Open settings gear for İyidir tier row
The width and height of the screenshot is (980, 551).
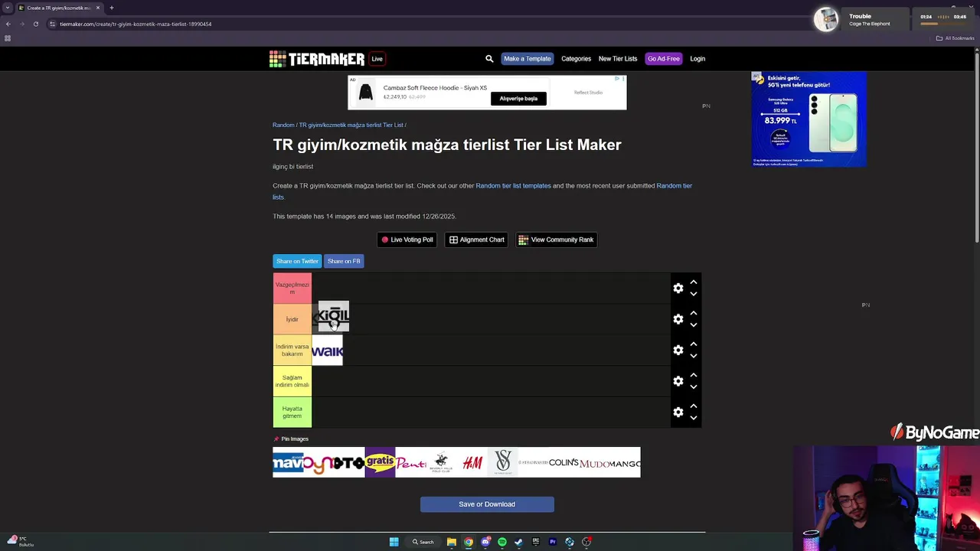pyautogui.click(x=678, y=319)
